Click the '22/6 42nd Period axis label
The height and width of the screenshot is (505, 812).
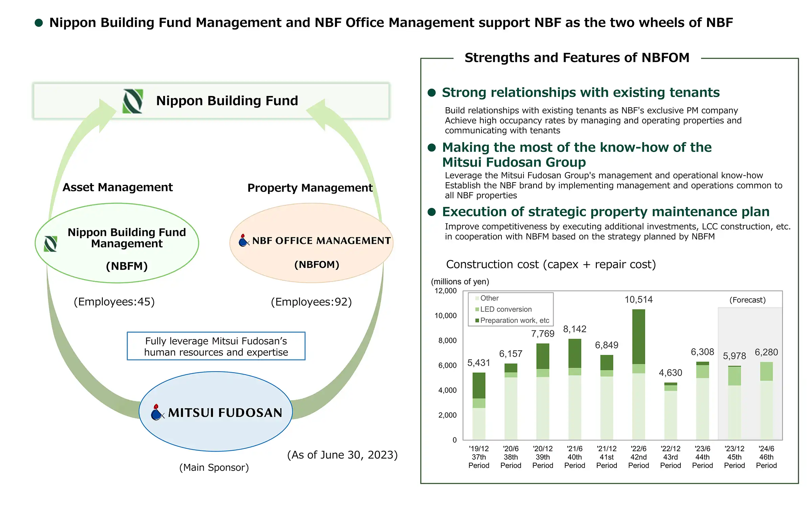(638, 457)
